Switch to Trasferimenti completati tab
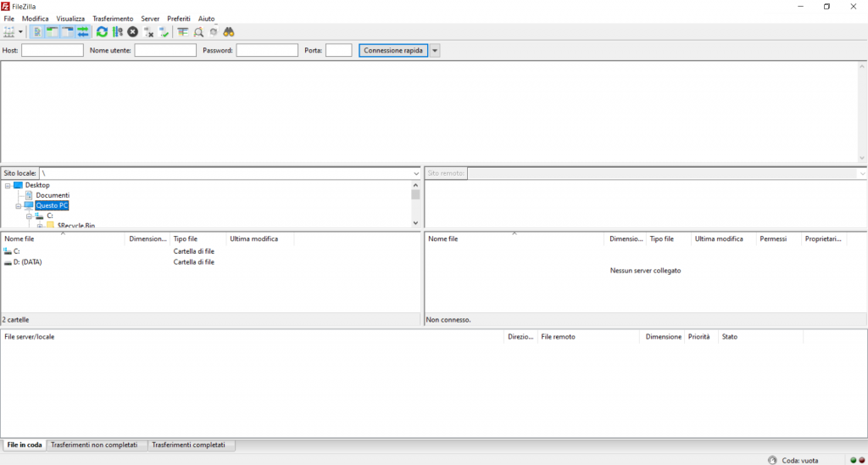 tap(192, 445)
